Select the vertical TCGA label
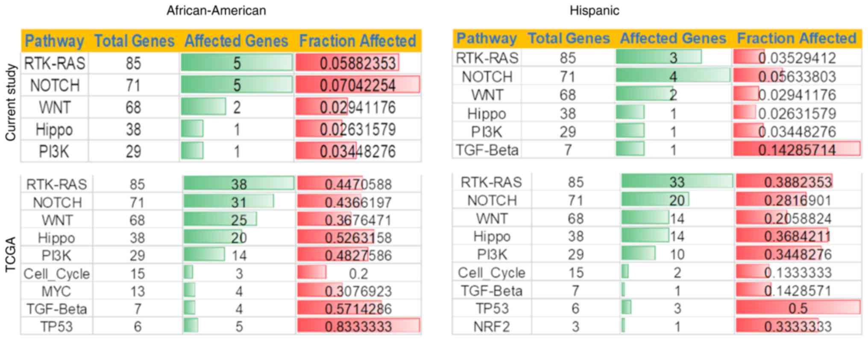This screenshot has height=341, width=868. [11, 255]
